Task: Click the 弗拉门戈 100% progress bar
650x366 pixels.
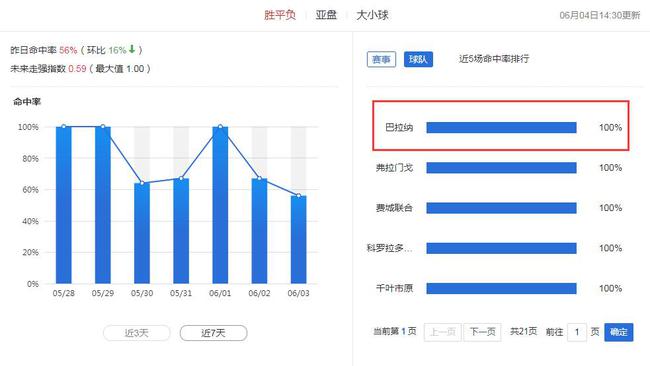Action: click(x=502, y=168)
